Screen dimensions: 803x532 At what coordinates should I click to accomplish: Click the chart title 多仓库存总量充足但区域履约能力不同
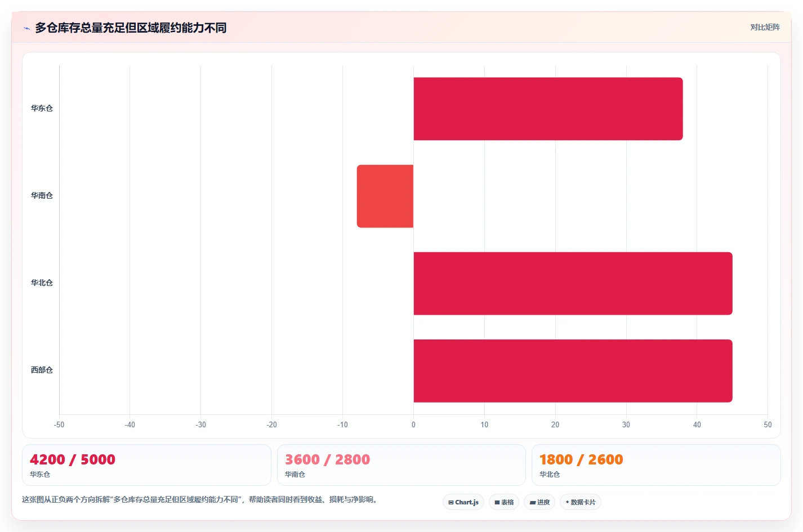pos(131,28)
